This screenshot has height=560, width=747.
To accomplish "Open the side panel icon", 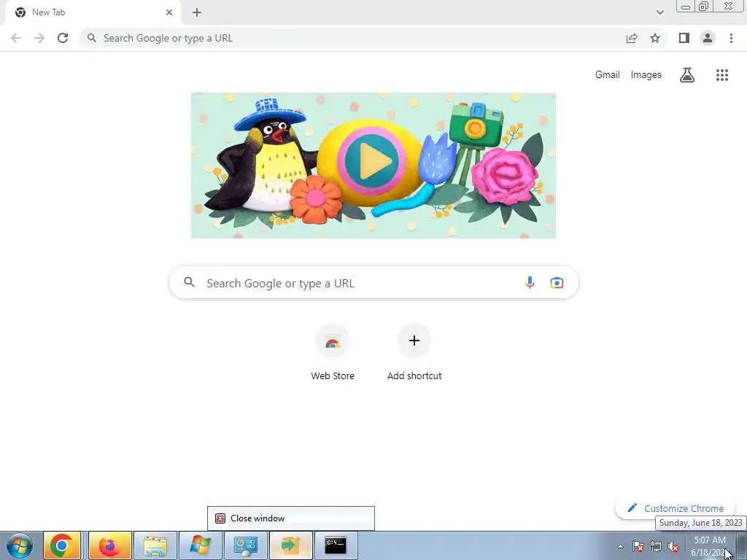I will [684, 38].
